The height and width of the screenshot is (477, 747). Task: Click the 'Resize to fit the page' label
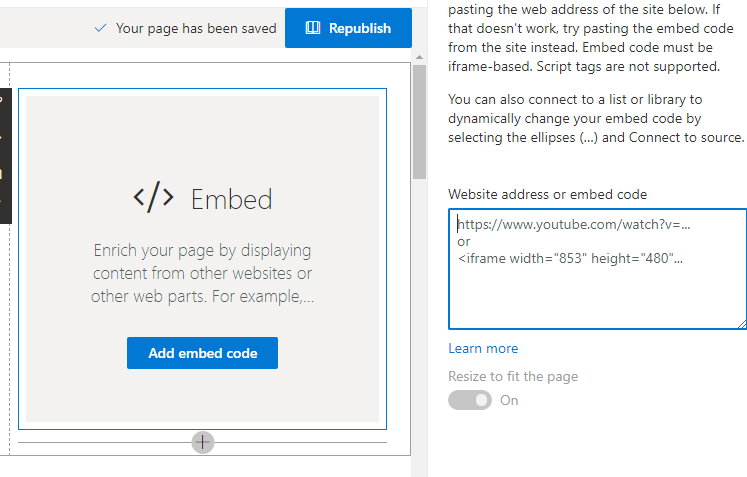tap(513, 376)
